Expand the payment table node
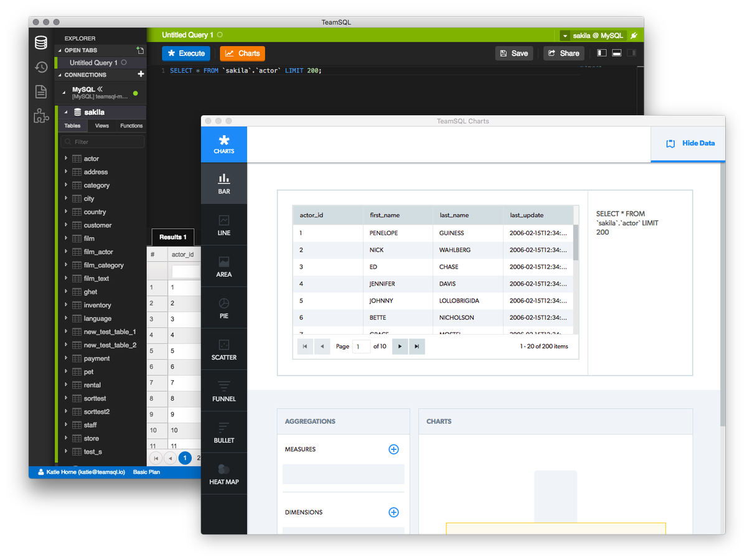 [66, 358]
